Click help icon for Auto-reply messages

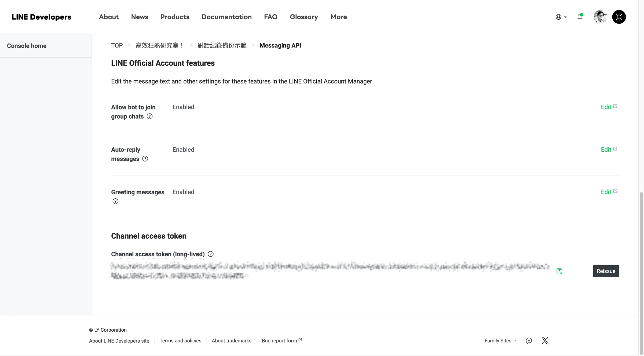coord(145,159)
